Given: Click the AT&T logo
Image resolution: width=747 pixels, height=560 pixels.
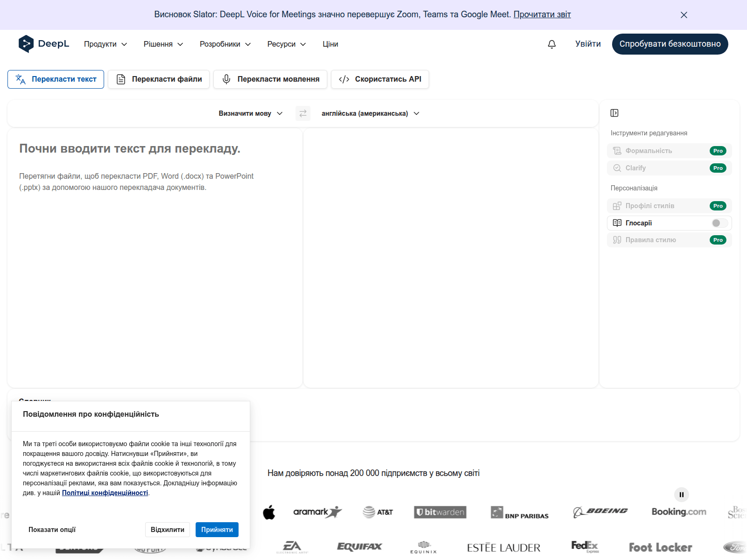Looking at the screenshot, I should (378, 512).
